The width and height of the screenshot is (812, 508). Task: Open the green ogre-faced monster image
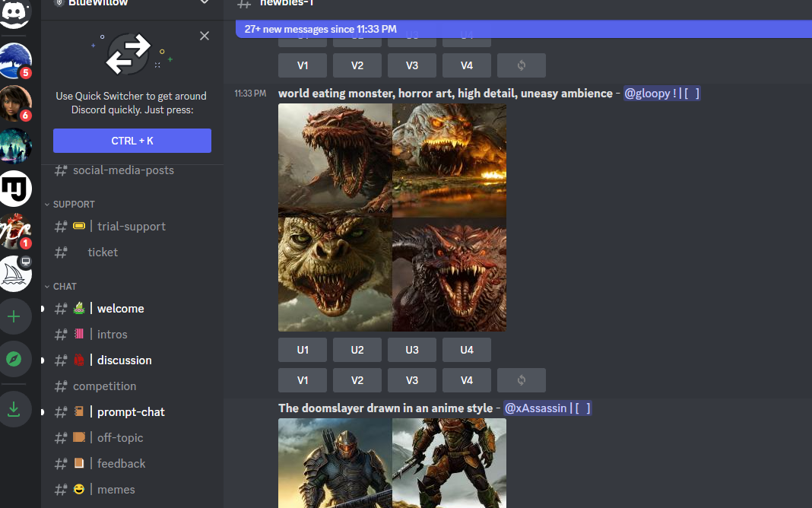coord(335,275)
